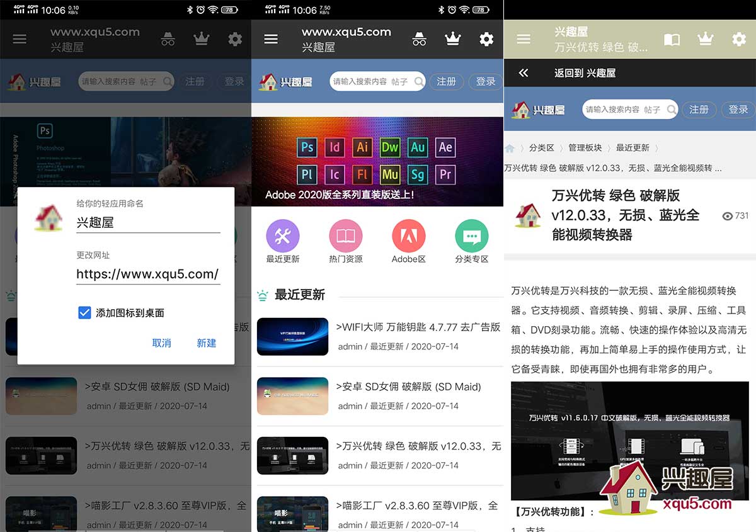Screen dimensions: 756x532
Task: Click Pr Premiere tile in Adobe banner
Action: click(x=445, y=174)
